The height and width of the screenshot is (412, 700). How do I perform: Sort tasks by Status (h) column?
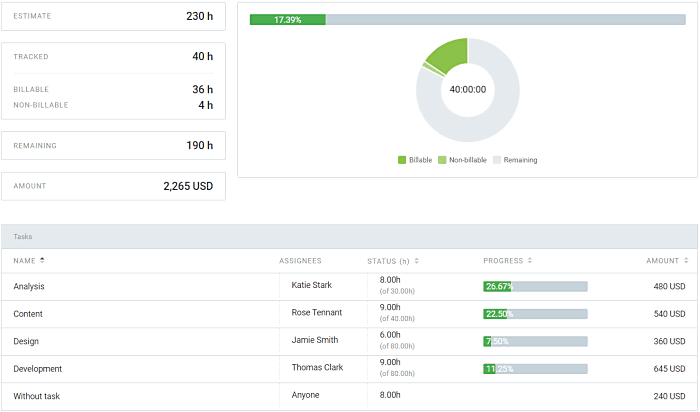416,261
